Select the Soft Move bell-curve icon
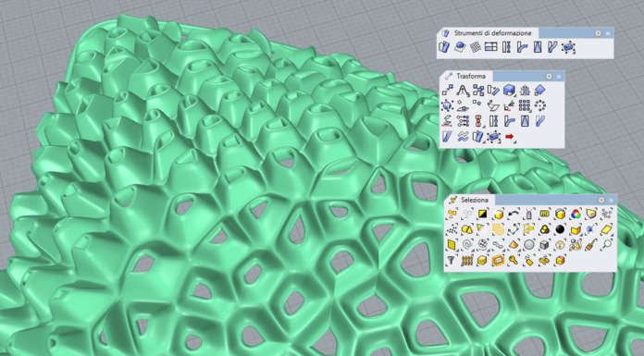Image resolution: width=644 pixels, height=356 pixels. click(463, 91)
